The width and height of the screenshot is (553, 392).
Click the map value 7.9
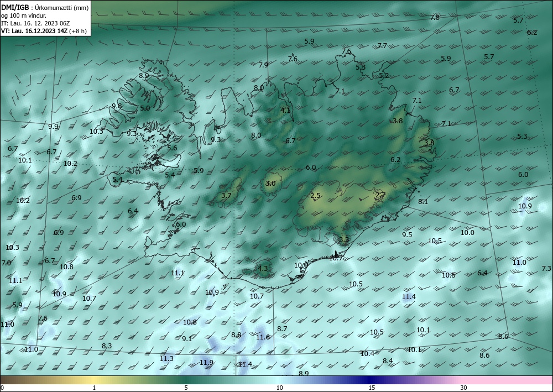tap(263, 65)
